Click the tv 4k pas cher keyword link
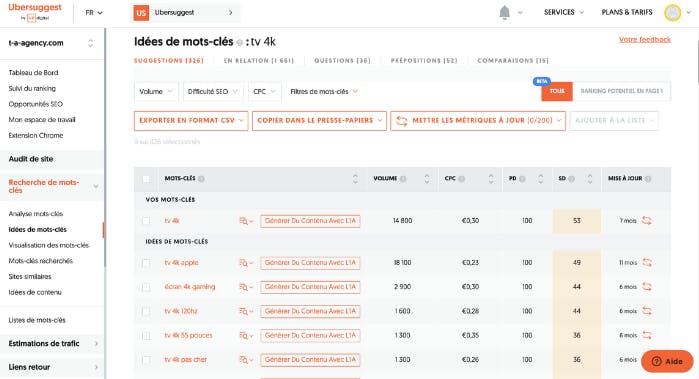699x379 pixels. pos(185,359)
